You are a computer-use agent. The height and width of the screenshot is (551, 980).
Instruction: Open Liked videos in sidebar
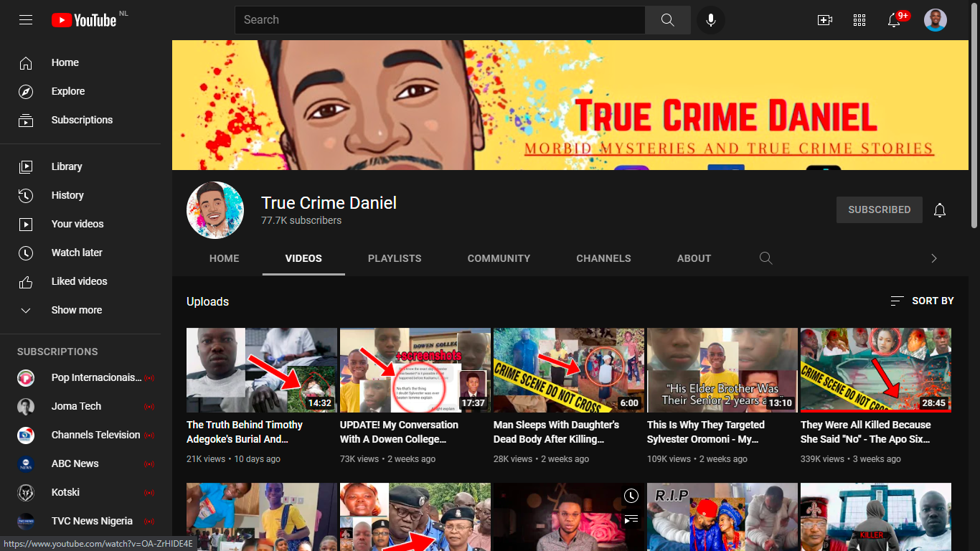click(x=80, y=281)
